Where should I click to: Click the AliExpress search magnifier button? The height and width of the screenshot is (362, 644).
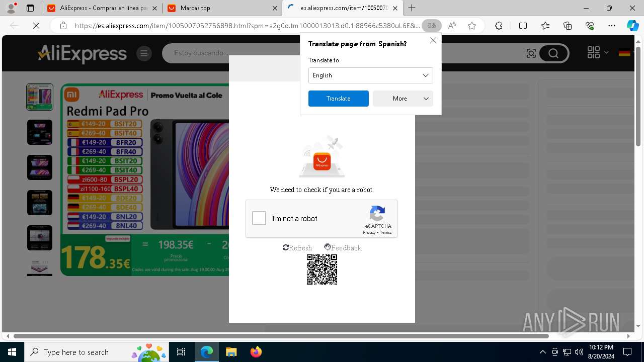coord(553,53)
